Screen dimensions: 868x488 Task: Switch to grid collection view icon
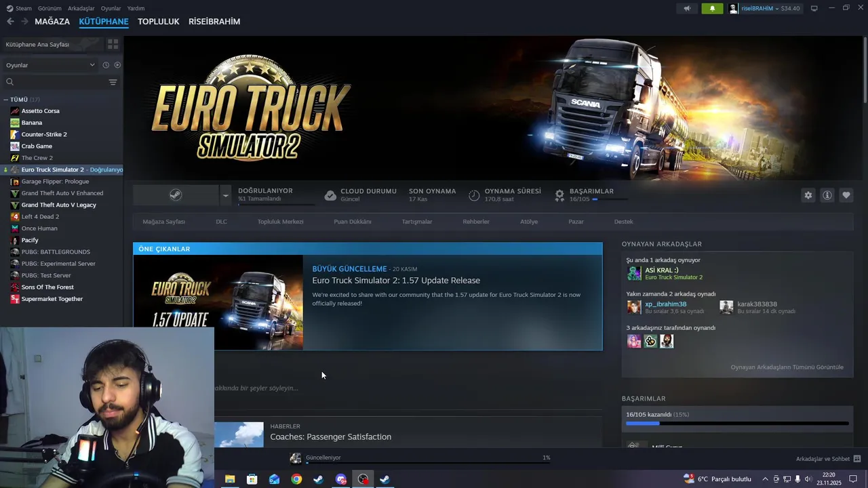[113, 44]
